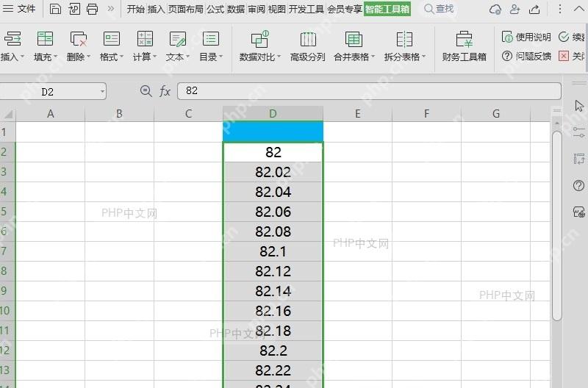Switch to the 开始 tab

click(x=135, y=9)
